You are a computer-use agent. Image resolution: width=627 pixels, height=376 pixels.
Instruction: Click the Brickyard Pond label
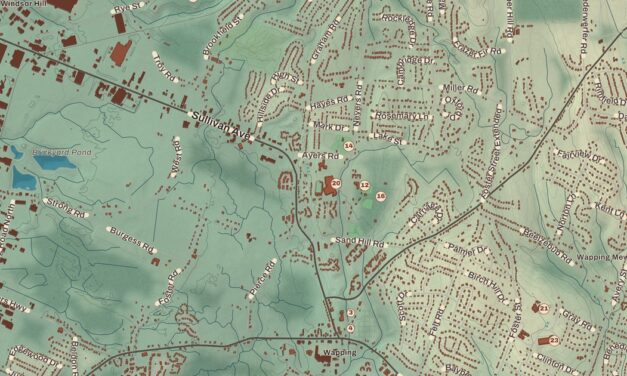62,152
